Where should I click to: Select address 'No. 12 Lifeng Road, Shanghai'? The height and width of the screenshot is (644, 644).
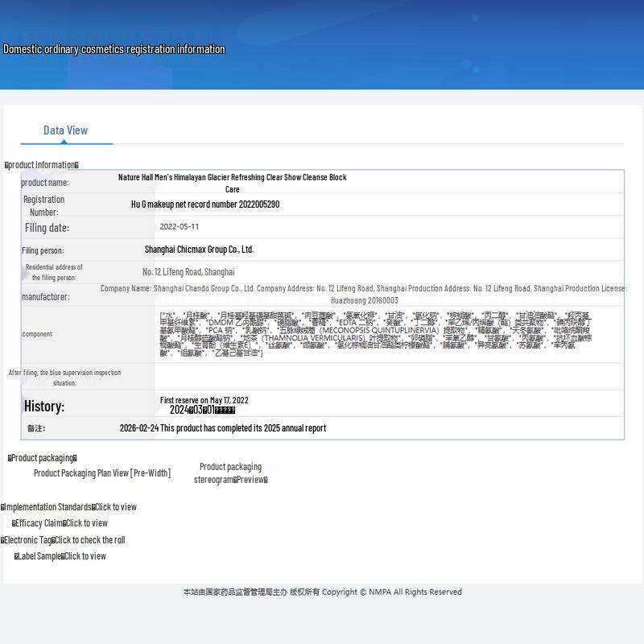188,272
